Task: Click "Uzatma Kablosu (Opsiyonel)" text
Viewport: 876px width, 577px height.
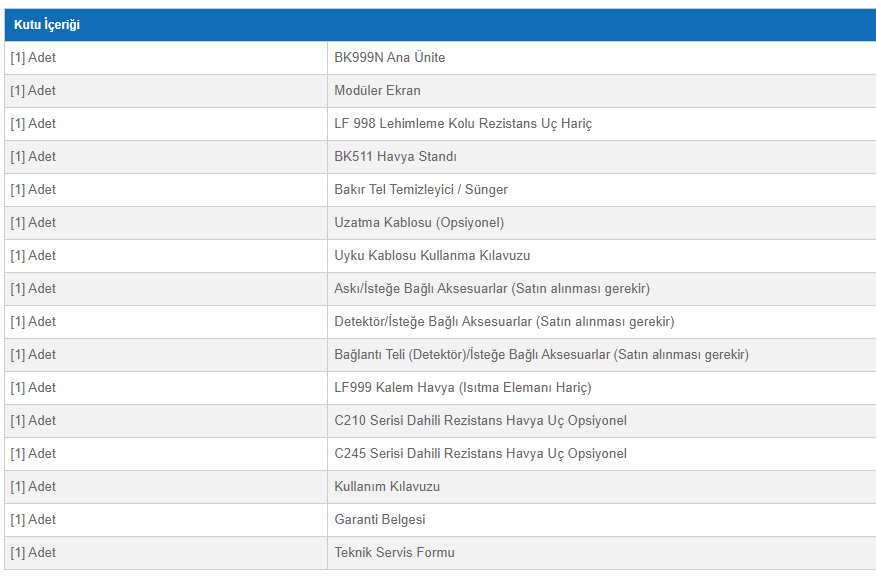Action: 419,223
